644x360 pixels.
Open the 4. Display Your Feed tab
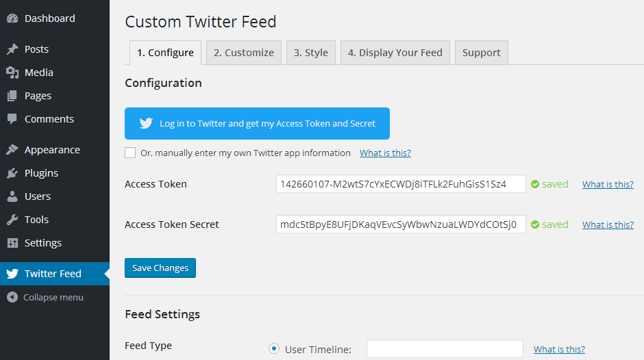pos(395,53)
